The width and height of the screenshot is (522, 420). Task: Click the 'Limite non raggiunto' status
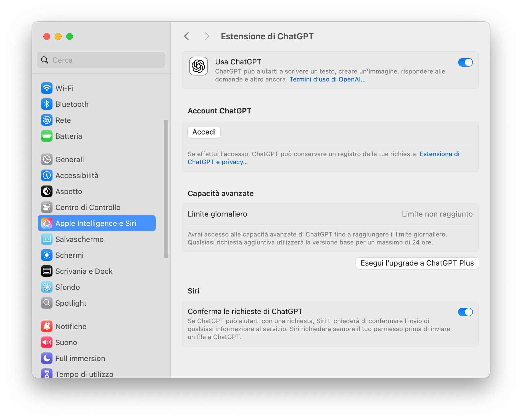[437, 214]
